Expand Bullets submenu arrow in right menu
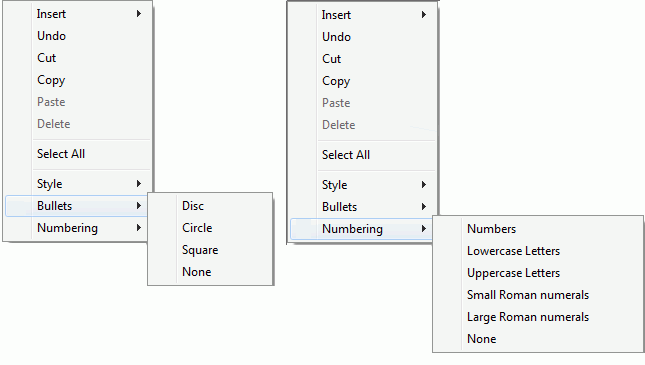 click(x=424, y=207)
